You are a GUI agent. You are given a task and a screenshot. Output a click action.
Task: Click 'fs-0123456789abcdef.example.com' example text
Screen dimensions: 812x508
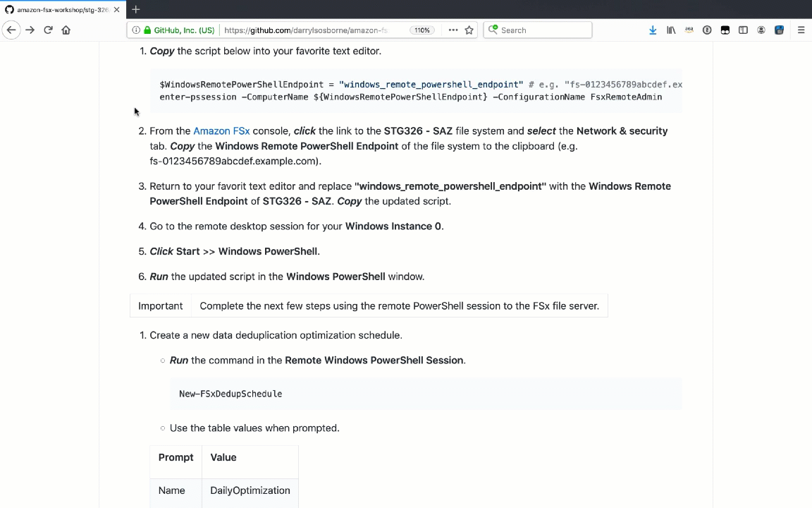click(x=234, y=161)
